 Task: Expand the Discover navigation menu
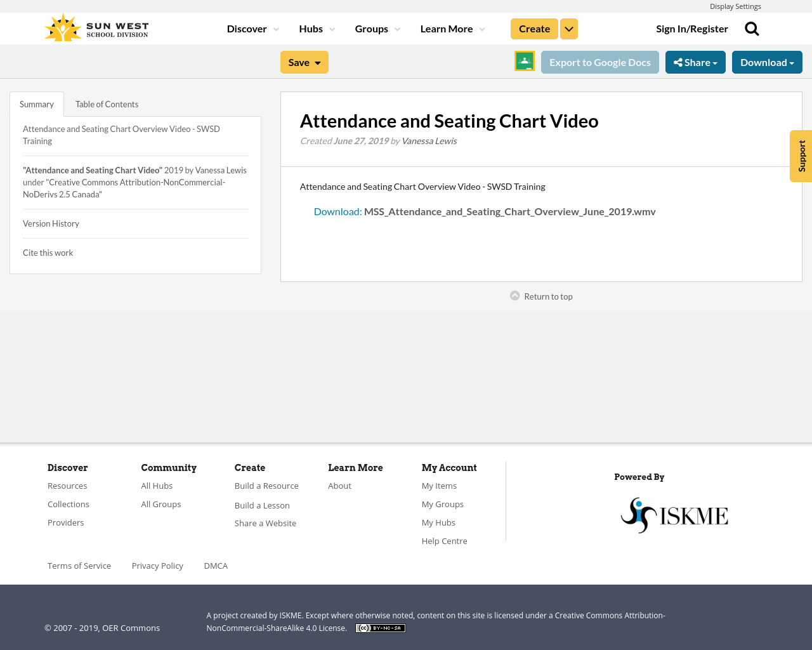coord(252,29)
